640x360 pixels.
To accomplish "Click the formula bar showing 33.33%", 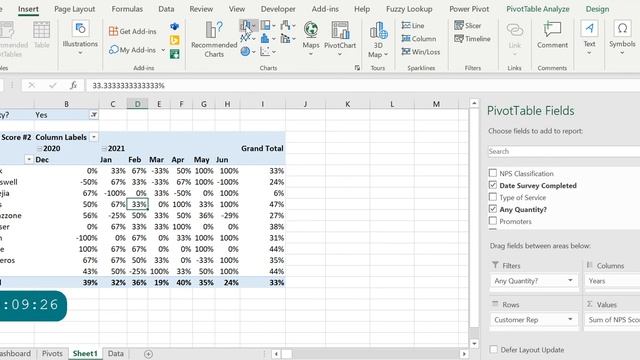I will click(x=362, y=85).
